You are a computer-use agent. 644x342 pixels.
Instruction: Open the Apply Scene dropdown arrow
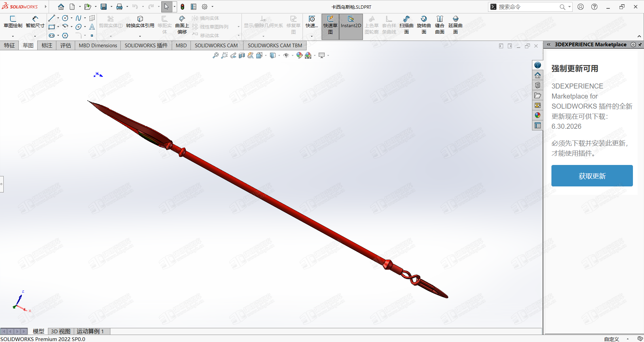315,56
